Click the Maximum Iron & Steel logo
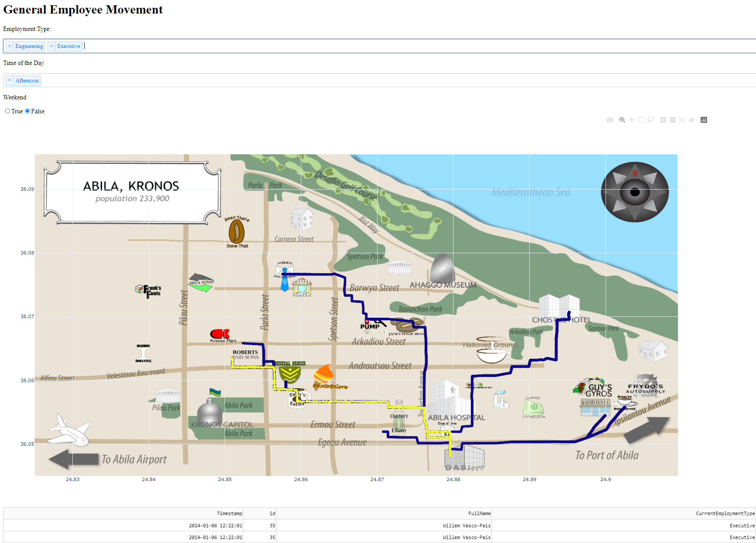Image resolution: width=756 pixels, height=543 pixels. [x=143, y=353]
